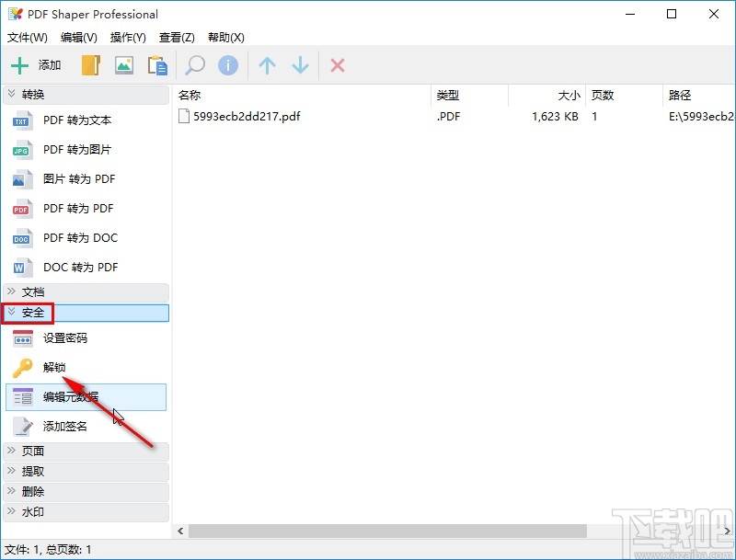Open a folder using the yellow folder icon
Viewport: 736px width, 560px height.
[89, 64]
